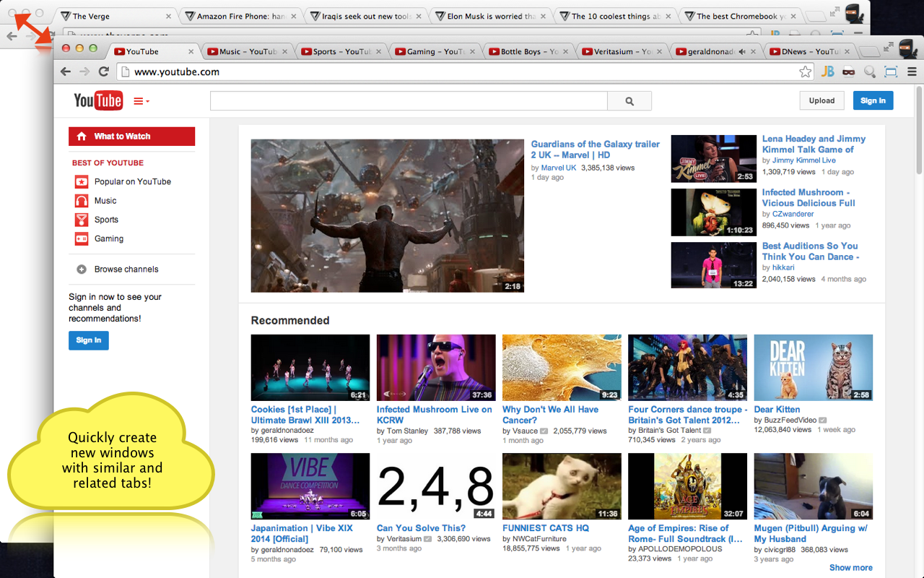
Task: Click Sign in button in sidebar
Action: 89,340
